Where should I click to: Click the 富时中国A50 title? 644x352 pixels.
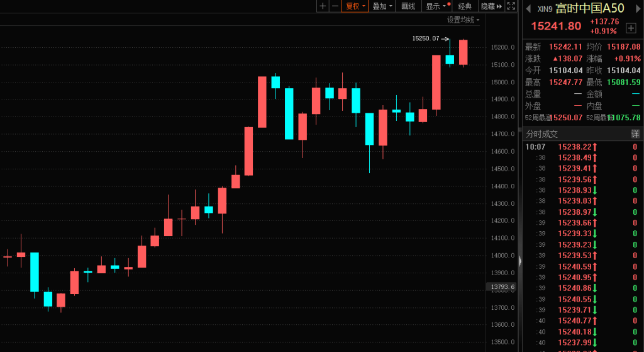(x=590, y=8)
